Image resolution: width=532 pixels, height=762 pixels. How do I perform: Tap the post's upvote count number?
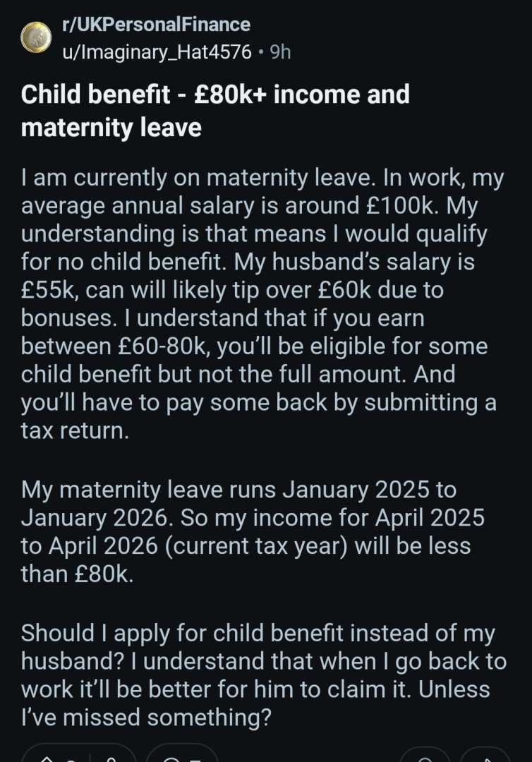point(71,758)
